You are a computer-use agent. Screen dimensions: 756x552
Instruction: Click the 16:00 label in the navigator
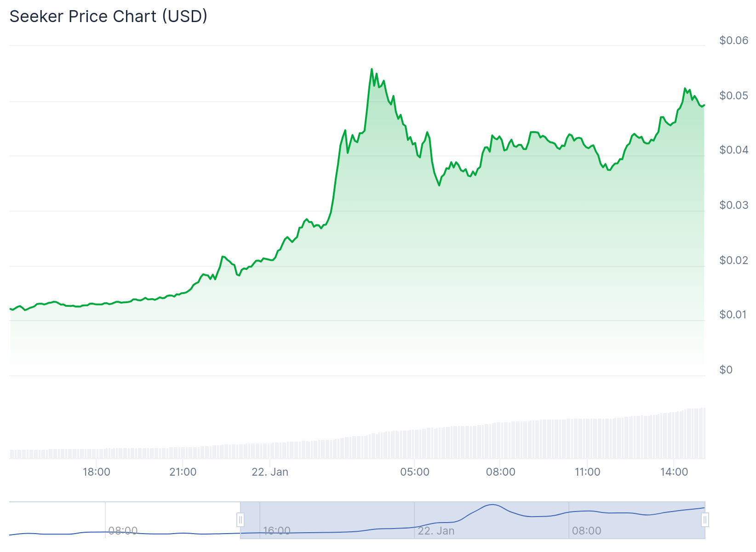click(277, 531)
